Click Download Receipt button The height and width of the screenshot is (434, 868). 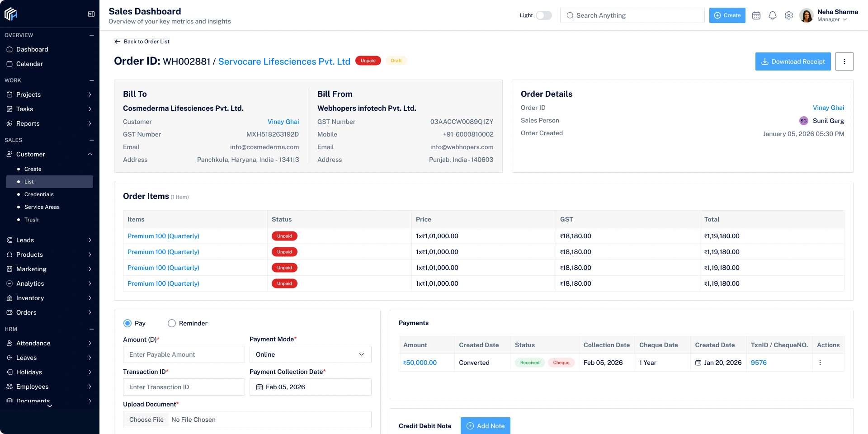click(793, 61)
